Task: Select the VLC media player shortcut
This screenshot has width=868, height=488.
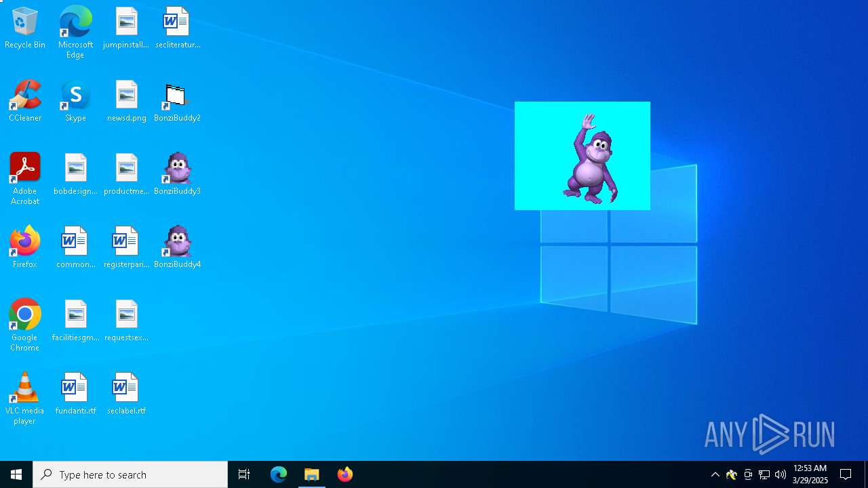Action: (x=25, y=399)
